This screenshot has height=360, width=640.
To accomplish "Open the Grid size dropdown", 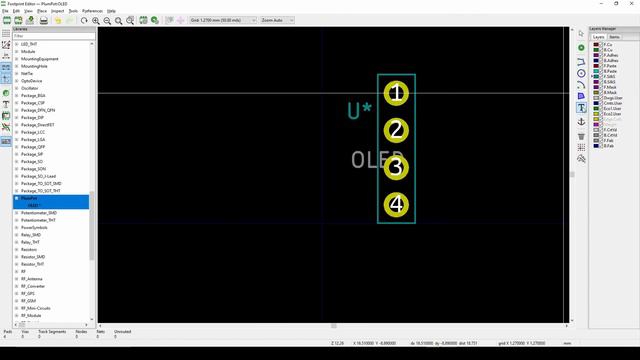I will coord(223,20).
